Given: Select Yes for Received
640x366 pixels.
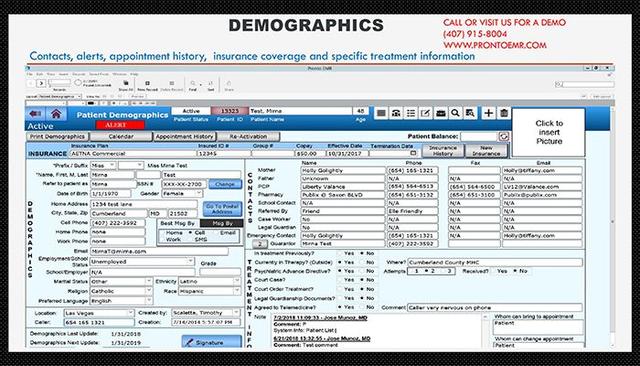Looking at the screenshot, I should [493, 271].
